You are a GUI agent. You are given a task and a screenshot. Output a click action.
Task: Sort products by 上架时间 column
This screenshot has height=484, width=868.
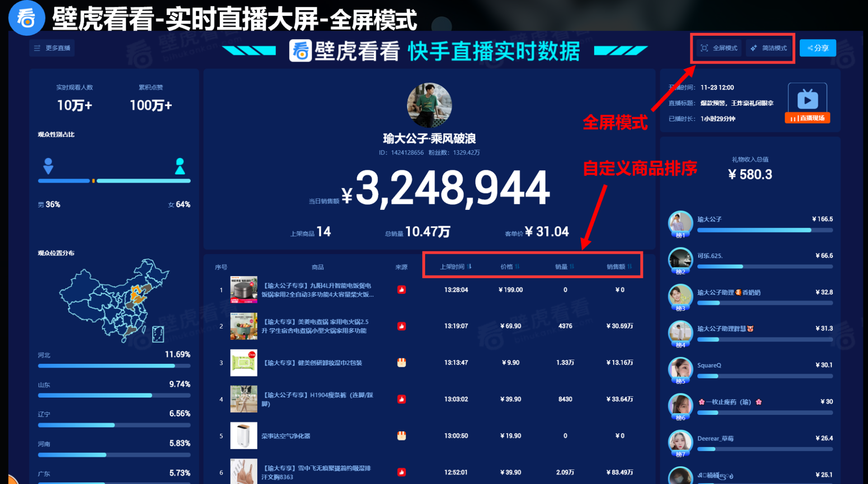point(456,266)
